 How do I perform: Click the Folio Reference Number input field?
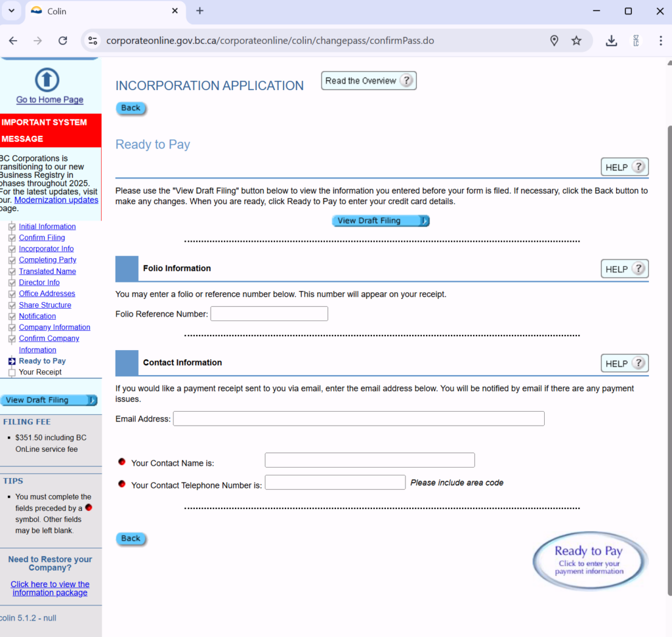pyautogui.click(x=269, y=314)
